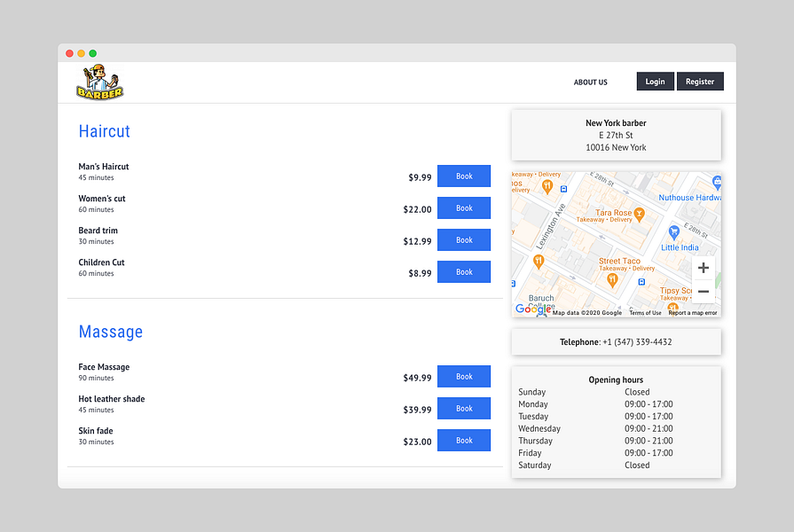
Task: Book the Women's cut service
Action: (x=464, y=208)
